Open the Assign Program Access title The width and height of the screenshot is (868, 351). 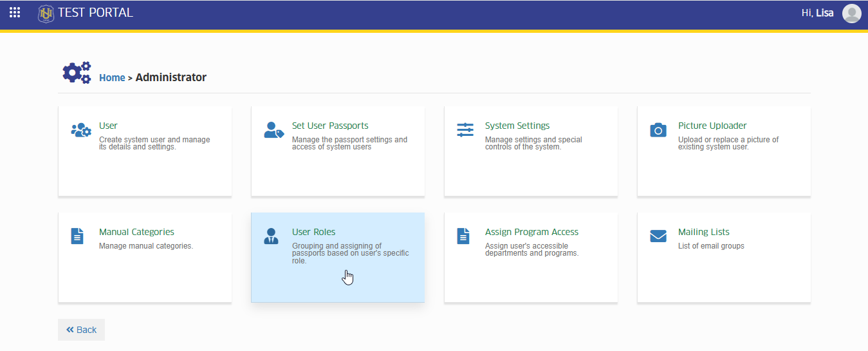point(531,232)
